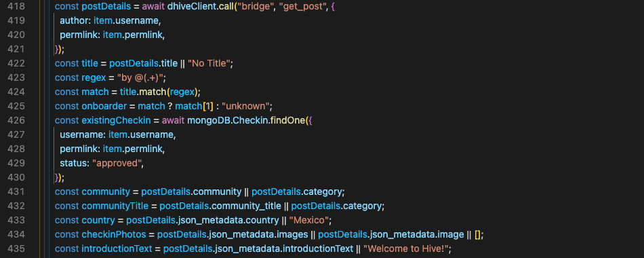Click line number 418 in the gutter
Image resolution: width=644 pixels, height=258 pixels.
pyautogui.click(x=16, y=6)
